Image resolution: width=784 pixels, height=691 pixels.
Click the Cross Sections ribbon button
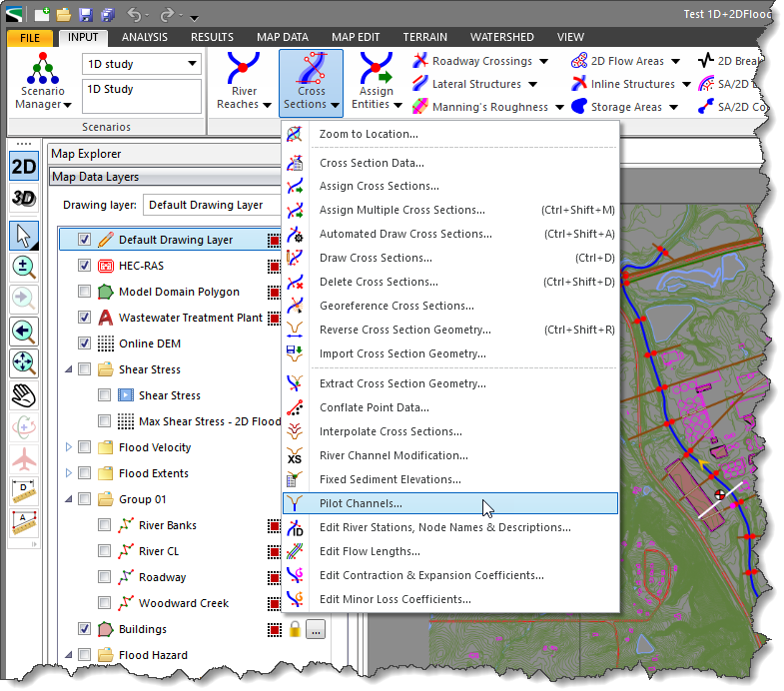(x=311, y=83)
